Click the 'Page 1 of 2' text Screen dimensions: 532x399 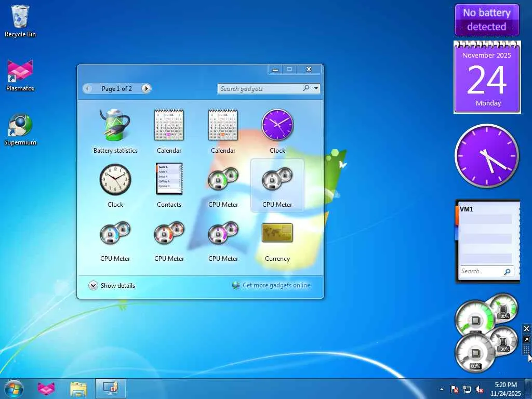pos(117,88)
